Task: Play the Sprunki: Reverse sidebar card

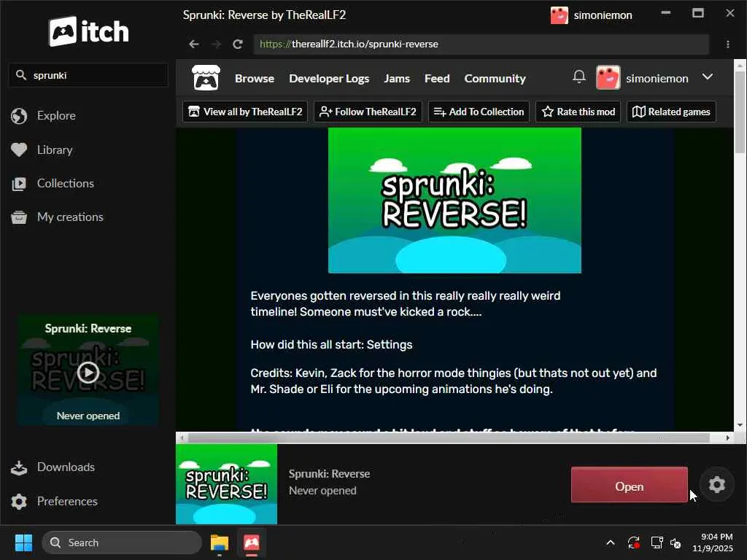Action: click(x=88, y=373)
